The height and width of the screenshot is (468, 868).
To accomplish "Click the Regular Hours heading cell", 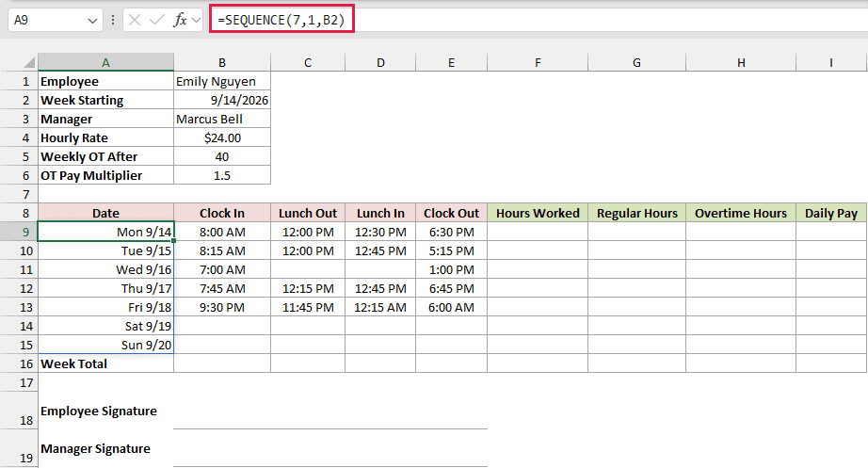I will pyautogui.click(x=636, y=213).
